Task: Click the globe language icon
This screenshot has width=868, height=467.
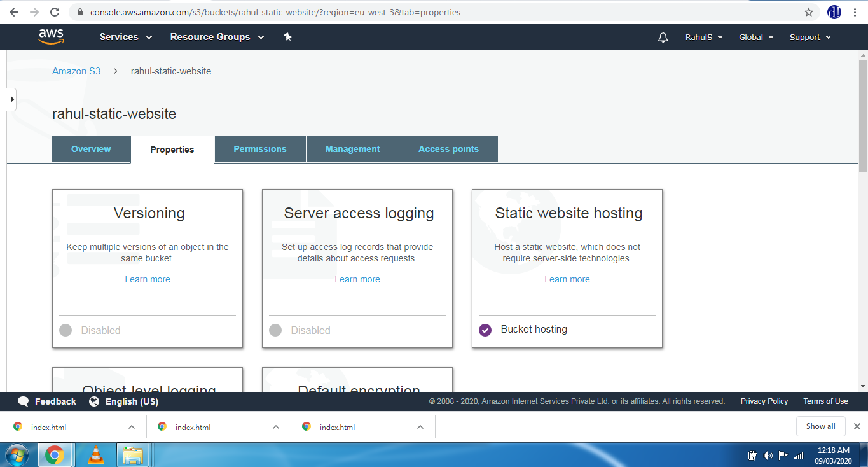Action: 94,401
